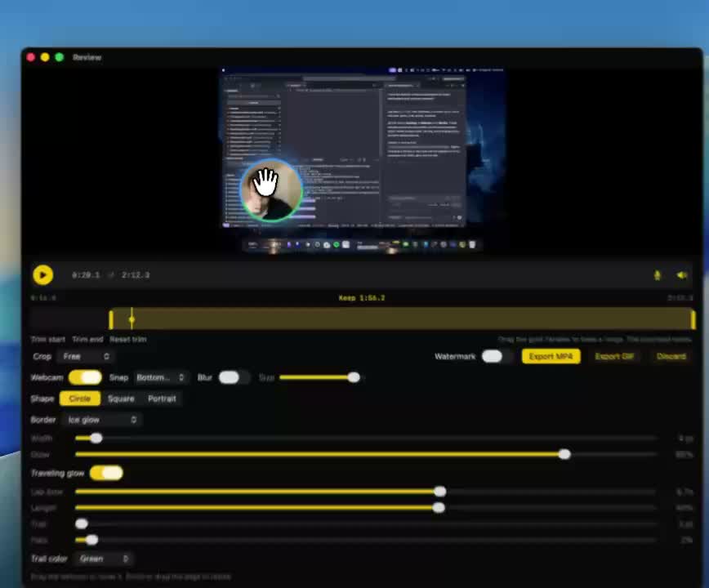Toggle the microphone audio icon
The width and height of the screenshot is (709, 588).
(x=657, y=274)
